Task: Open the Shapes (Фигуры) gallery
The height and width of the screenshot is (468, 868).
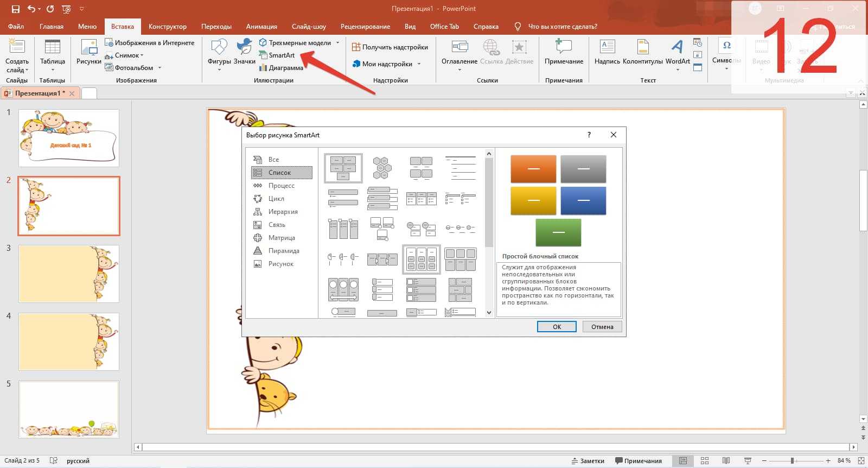Action: [x=219, y=52]
